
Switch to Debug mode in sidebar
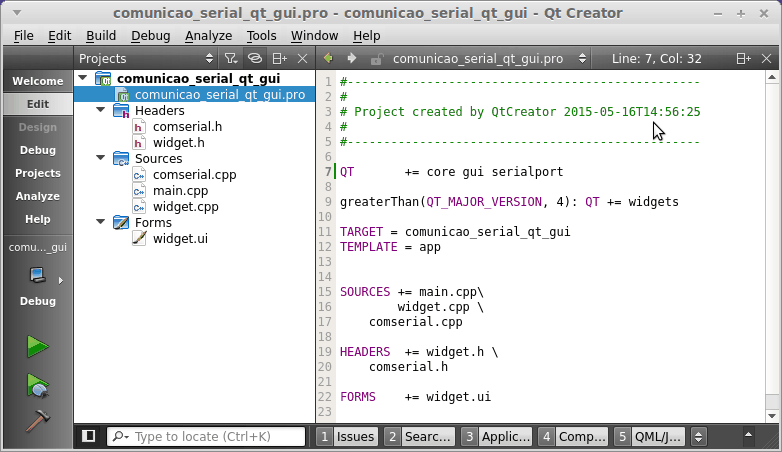(38, 150)
